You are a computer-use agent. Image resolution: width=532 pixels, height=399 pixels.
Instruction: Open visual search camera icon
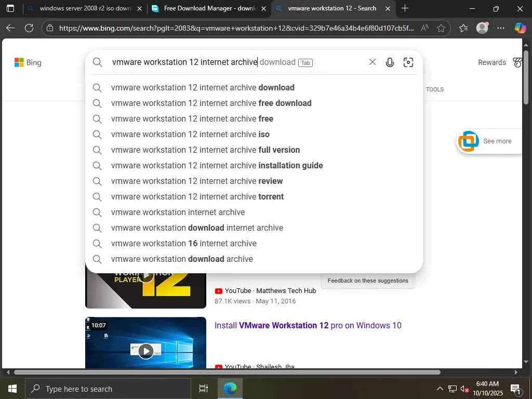click(408, 62)
